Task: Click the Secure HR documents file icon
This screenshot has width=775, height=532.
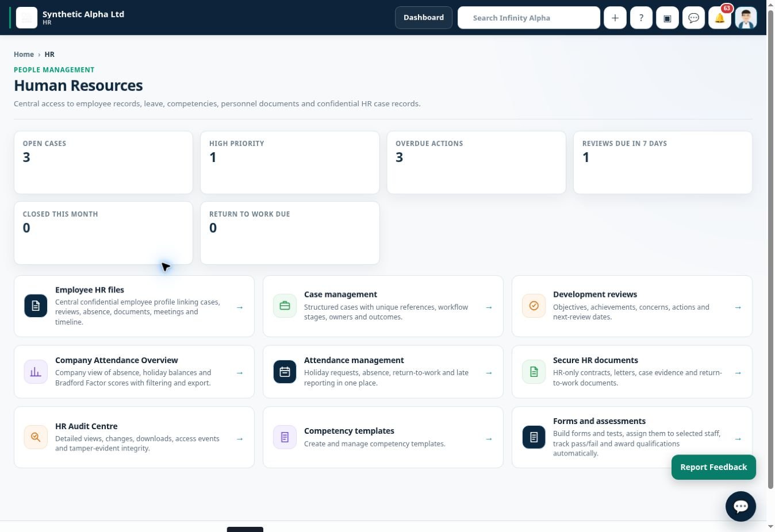Action: [534, 372]
